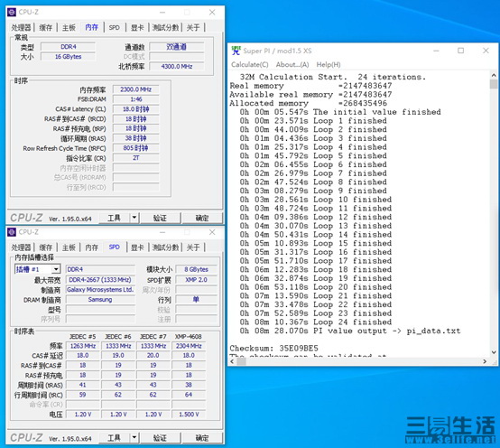The image size is (500, 448).
Task: Open the 缓存 tab in bottom CPU-Z window
Action: coord(46,247)
